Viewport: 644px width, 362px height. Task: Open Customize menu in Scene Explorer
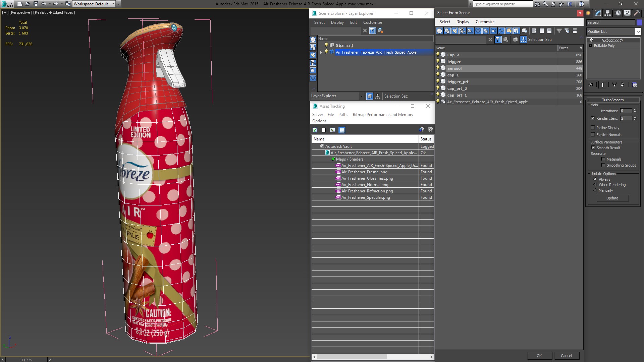coord(372,22)
